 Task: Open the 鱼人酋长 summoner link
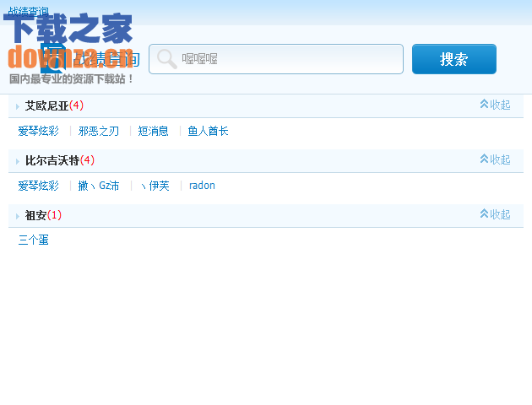click(x=208, y=131)
